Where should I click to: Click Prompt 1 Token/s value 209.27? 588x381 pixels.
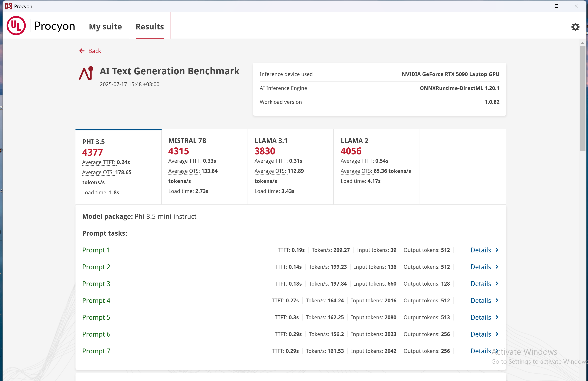click(x=341, y=250)
